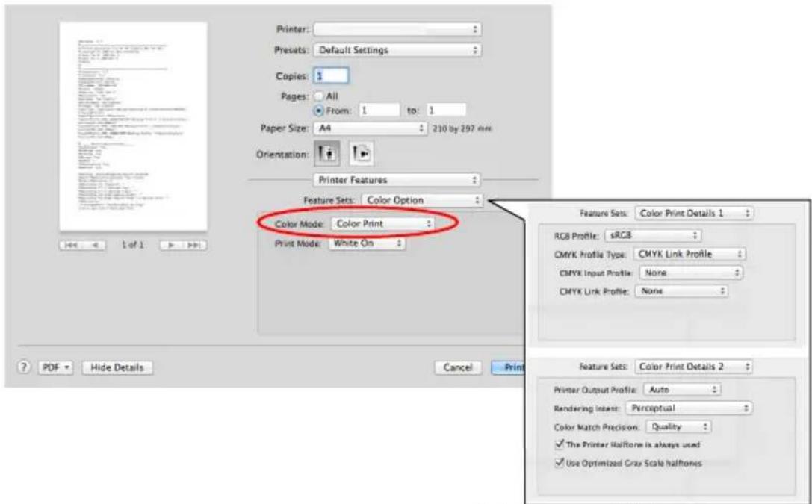Open the CMYK Link Profile dropdown
The image size is (812, 504).
pyautogui.click(x=681, y=291)
